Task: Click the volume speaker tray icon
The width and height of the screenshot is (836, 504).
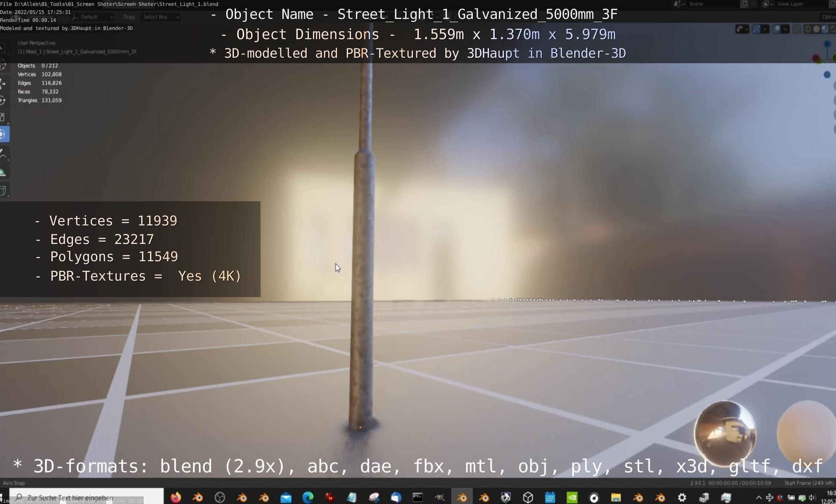Action: pos(812,498)
